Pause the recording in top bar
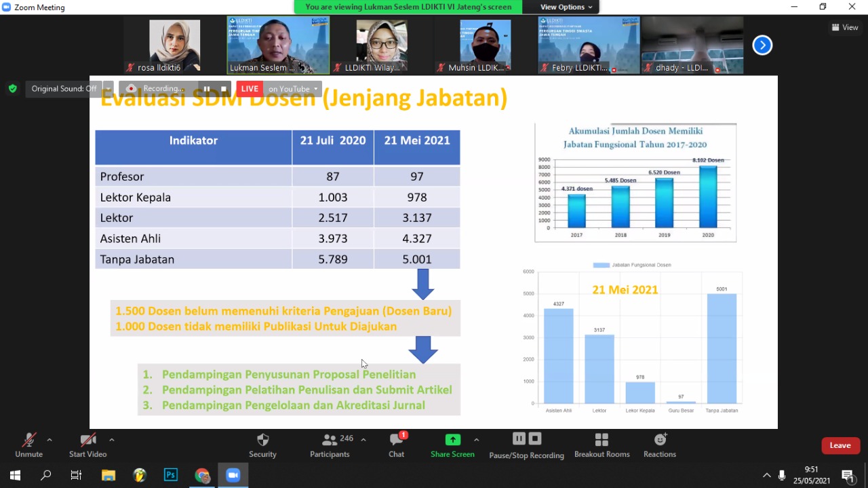The width and height of the screenshot is (868, 488). click(x=207, y=89)
